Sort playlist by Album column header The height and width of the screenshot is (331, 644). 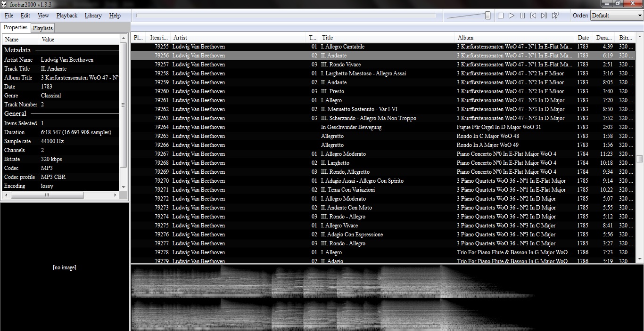coord(515,38)
